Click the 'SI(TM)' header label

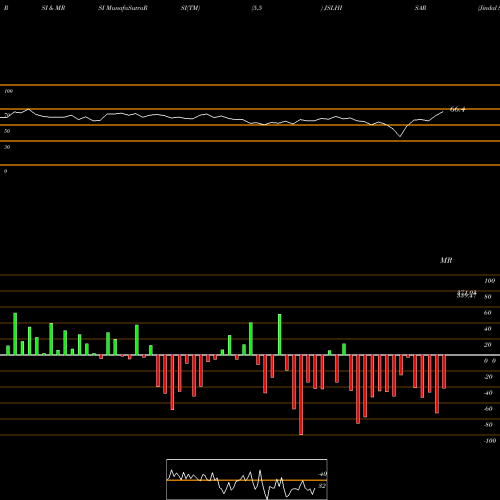click(x=190, y=8)
